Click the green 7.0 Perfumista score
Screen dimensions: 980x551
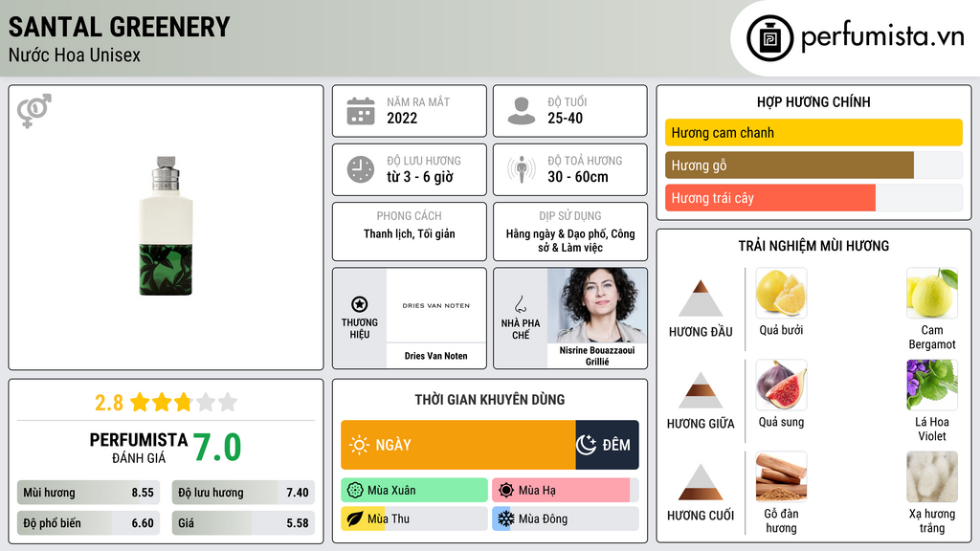pyautogui.click(x=217, y=448)
